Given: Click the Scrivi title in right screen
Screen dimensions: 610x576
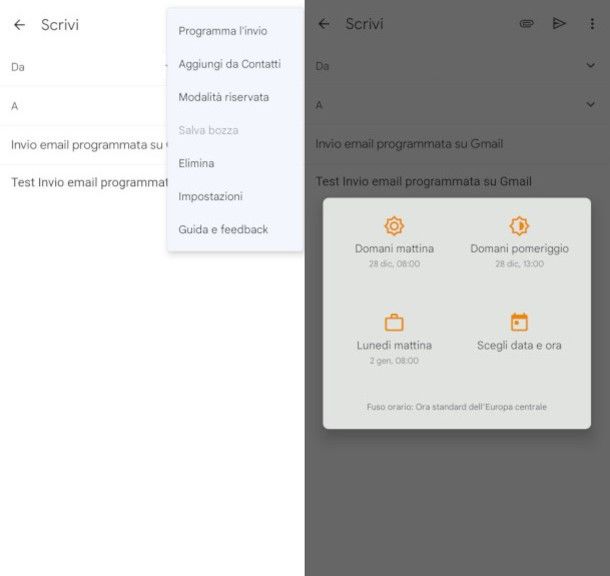Looking at the screenshot, I should [365, 24].
